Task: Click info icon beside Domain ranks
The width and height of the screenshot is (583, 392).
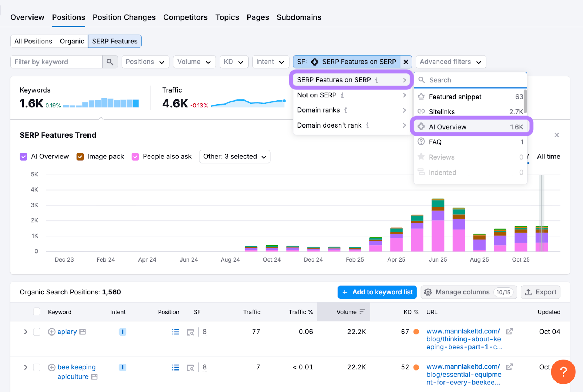Action: click(x=345, y=110)
